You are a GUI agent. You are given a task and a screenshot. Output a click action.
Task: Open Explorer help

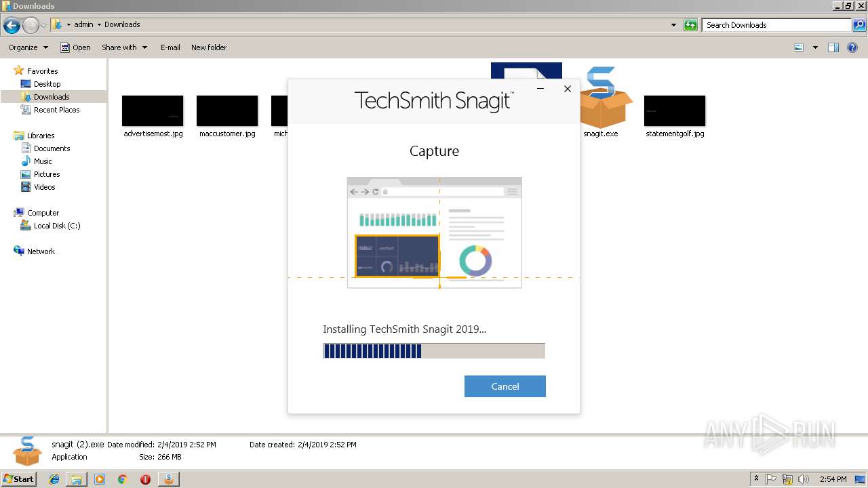[852, 47]
